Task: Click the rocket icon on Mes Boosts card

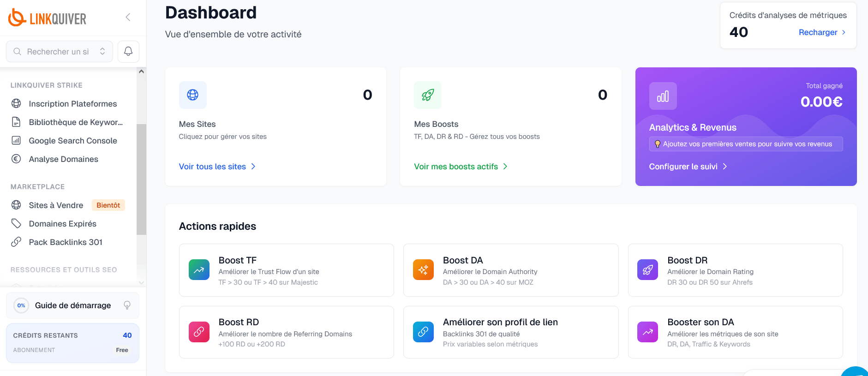Action: click(x=428, y=95)
